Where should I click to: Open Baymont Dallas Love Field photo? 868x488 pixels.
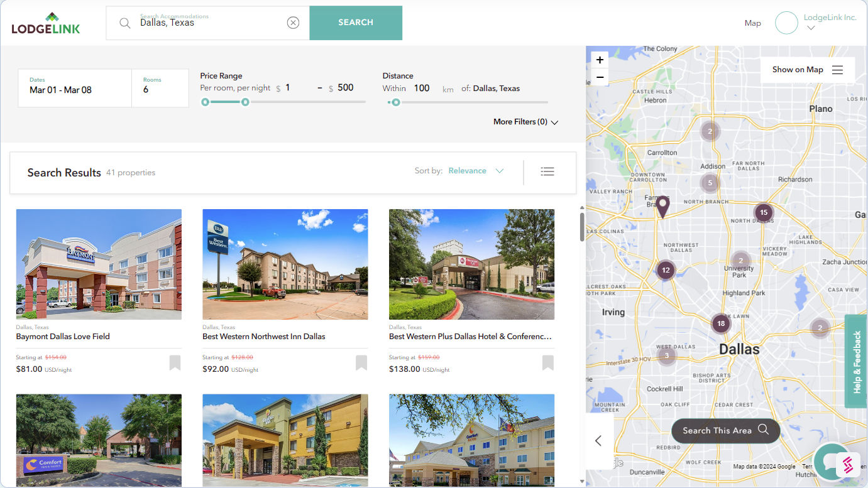(99, 264)
